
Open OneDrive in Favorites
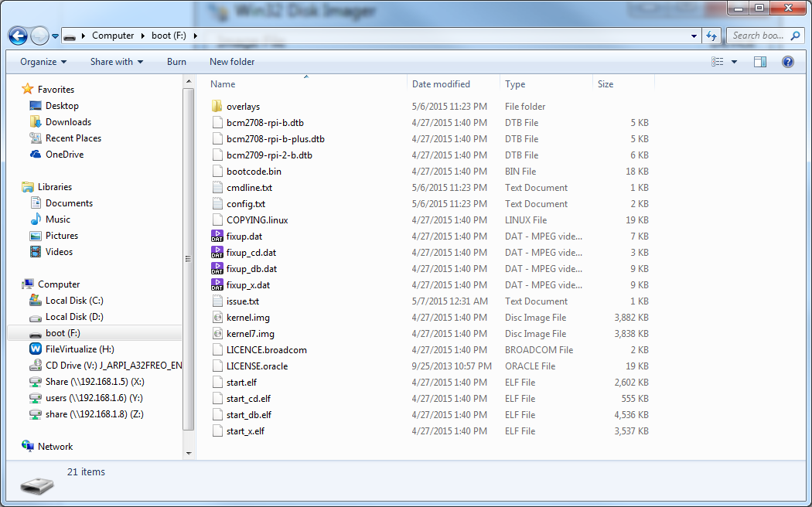point(64,155)
